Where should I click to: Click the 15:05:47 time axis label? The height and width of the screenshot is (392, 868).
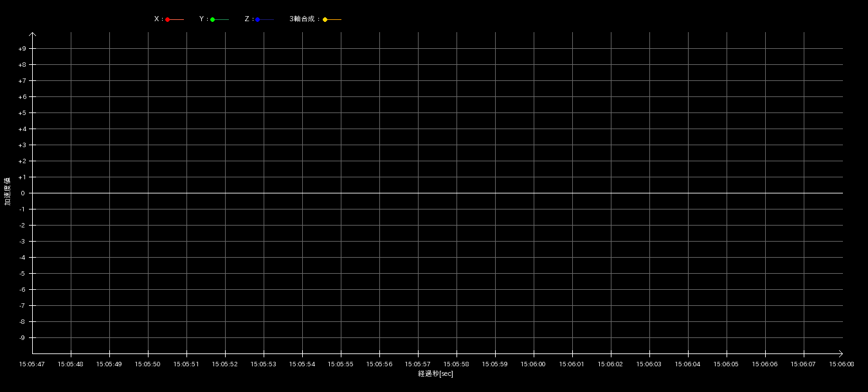32,364
